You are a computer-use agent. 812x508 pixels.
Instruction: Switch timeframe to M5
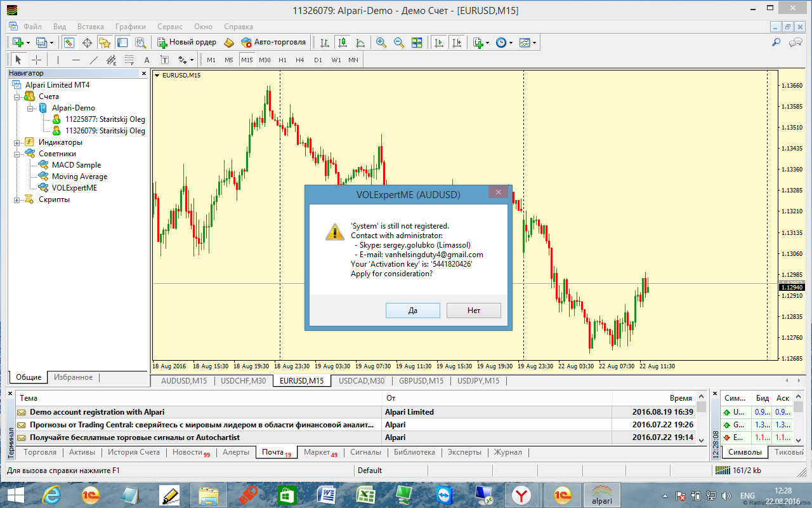pos(229,60)
